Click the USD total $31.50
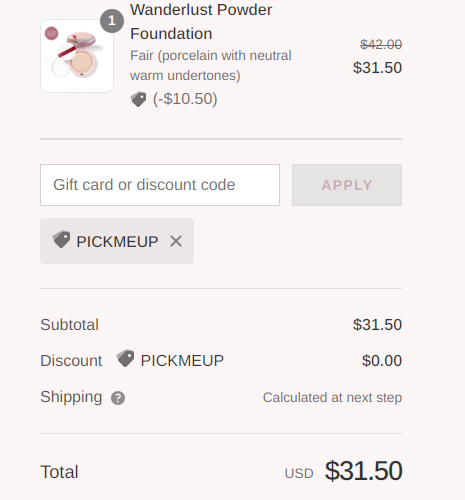This screenshot has width=465, height=500. (x=363, y=471)
